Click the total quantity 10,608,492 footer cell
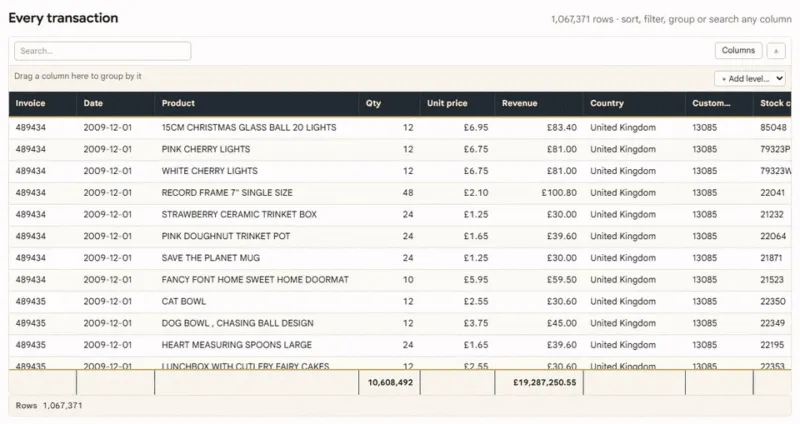This screenshot has width=800, height=424. click(389, 382)
